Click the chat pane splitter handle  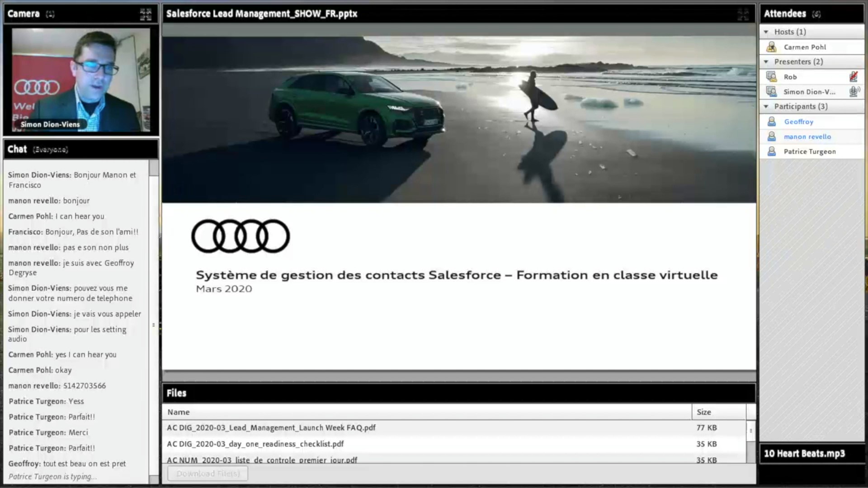154,325
